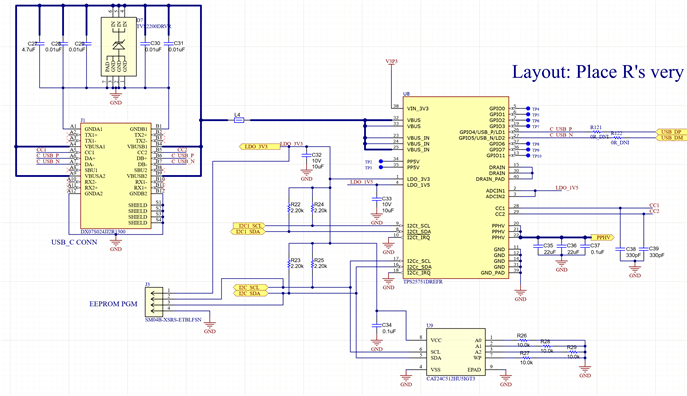Select GND symbol below D7 diode
The image size is (687, 396).
click(116, 97)
